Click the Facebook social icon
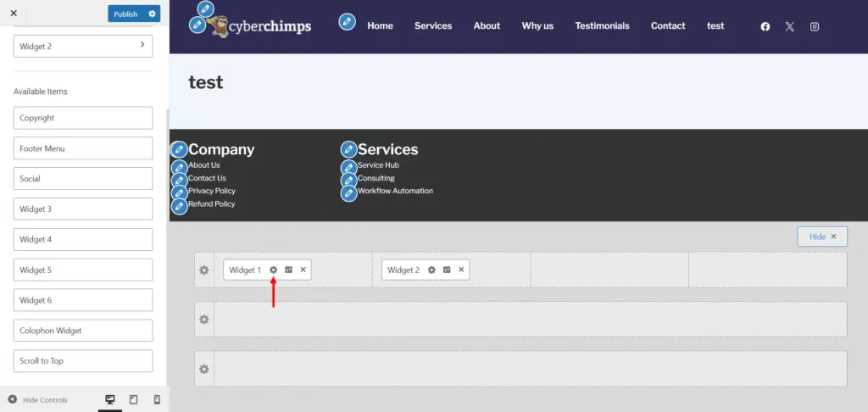Image resolution: width=868 pixels, height=412 pixels. [x=765, y=26]
